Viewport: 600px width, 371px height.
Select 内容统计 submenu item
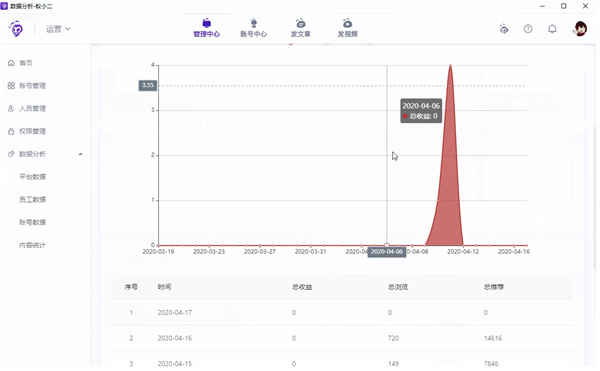click(33, 245)
